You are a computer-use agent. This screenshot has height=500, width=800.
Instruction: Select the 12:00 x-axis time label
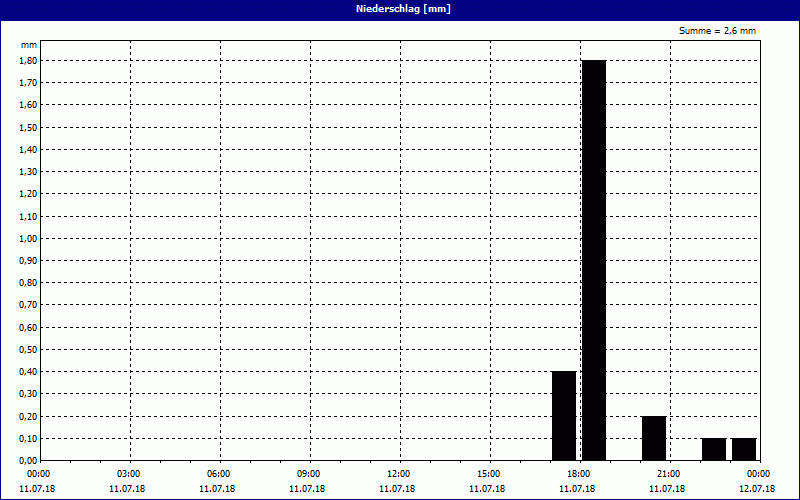point(398,474)
